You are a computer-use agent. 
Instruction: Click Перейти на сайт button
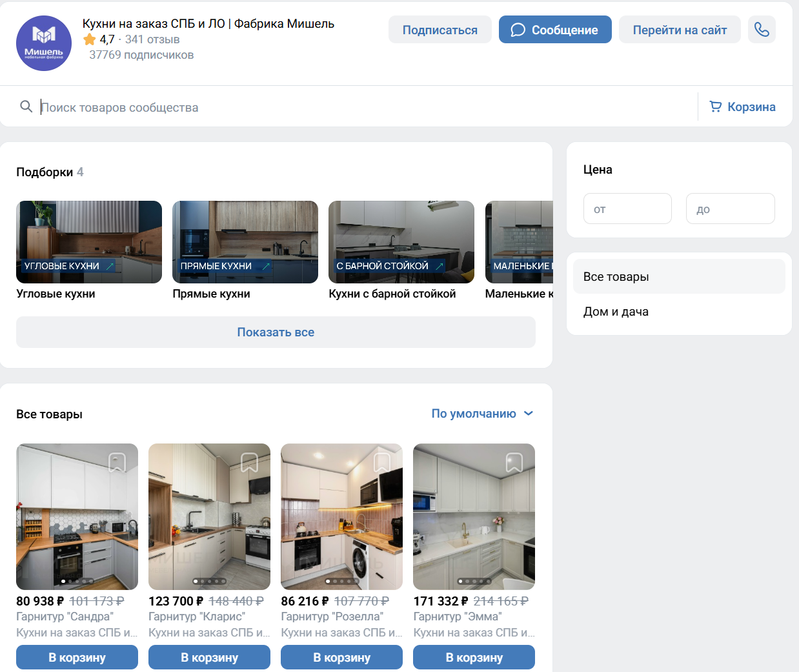680,30
